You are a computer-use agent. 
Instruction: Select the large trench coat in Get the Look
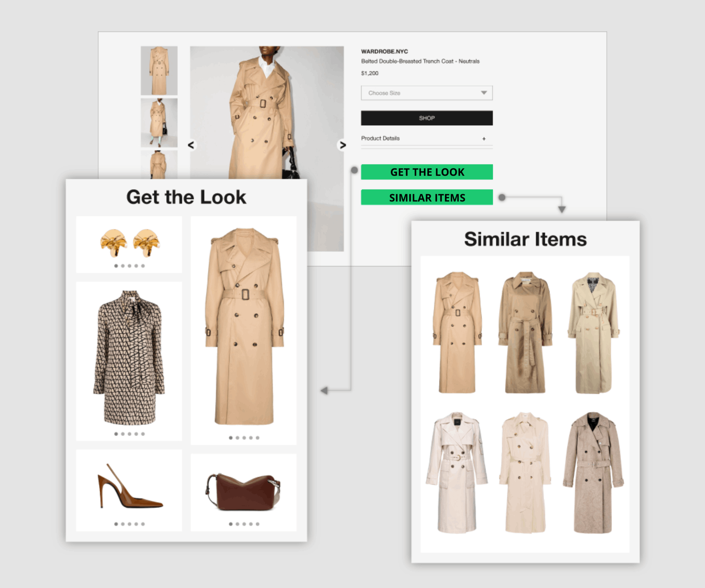[x=244, y=326]
